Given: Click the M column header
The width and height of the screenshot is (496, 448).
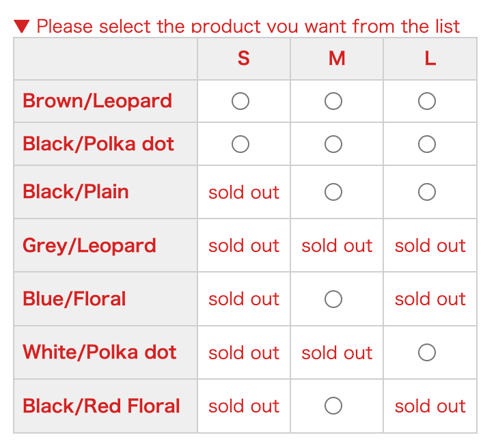Looking at the screenshot, I should pos(337,59).
